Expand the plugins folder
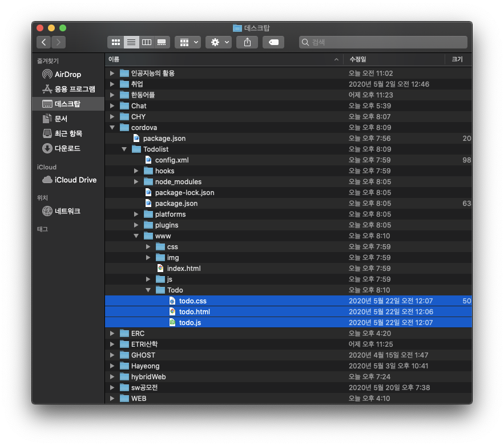 [x=136, y=225]
